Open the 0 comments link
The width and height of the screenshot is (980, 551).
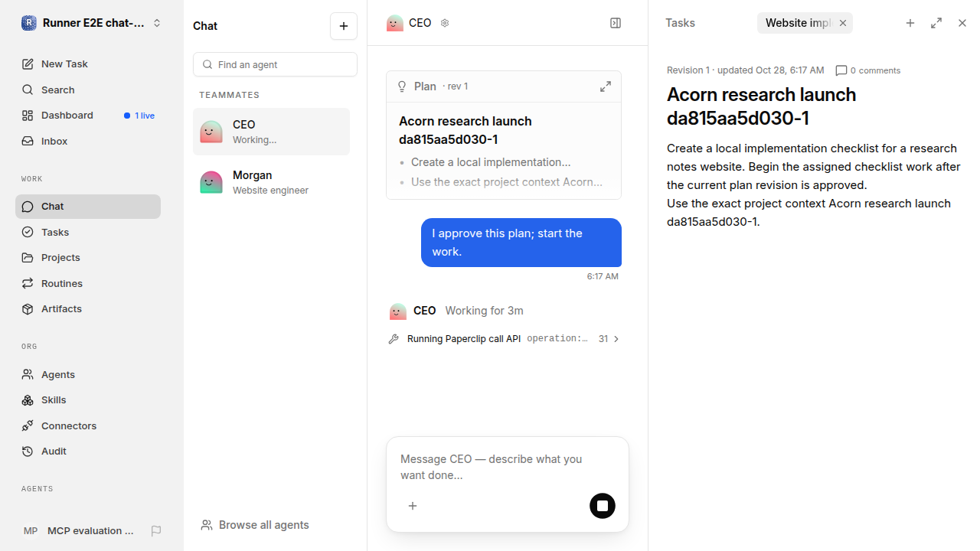867,70
